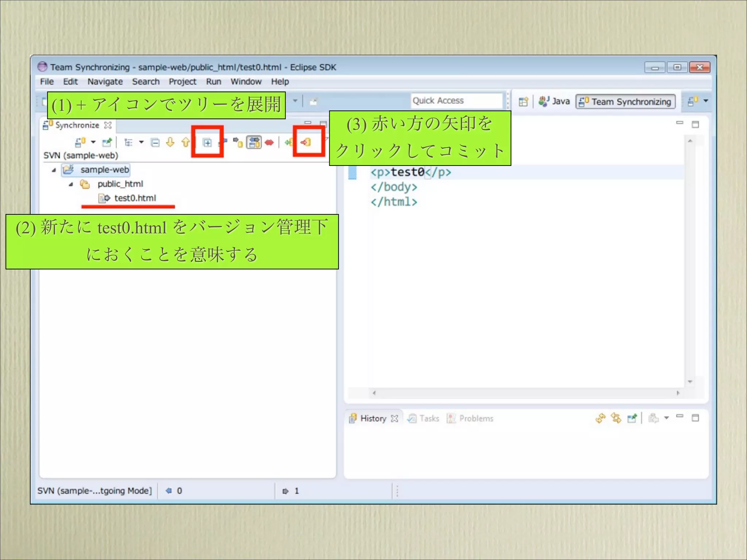Commit outgoing changes with red arrow icon

(x=306, y=142)
